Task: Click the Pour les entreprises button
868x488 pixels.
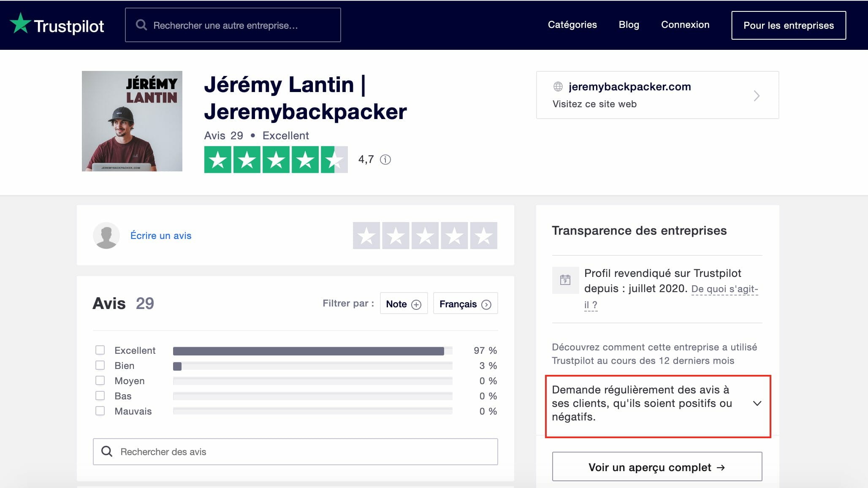Action: pyautogui.click(x=789, y=25)
